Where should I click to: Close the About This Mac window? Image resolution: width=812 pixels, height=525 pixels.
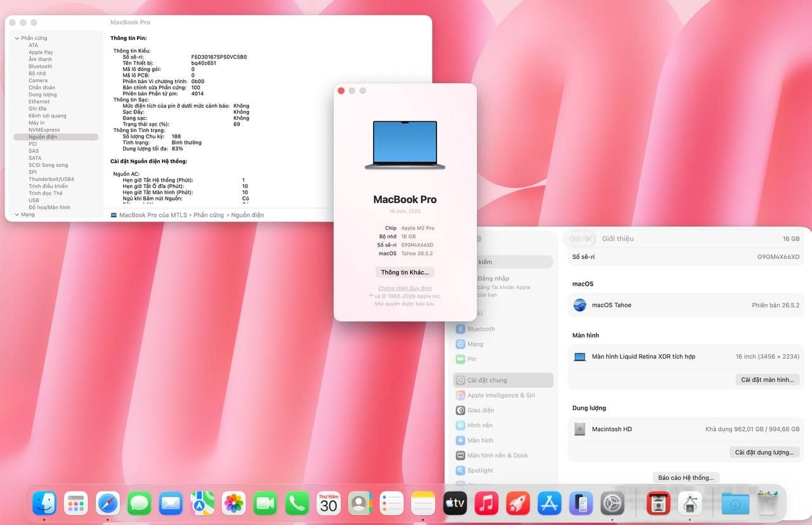(341, 91)
